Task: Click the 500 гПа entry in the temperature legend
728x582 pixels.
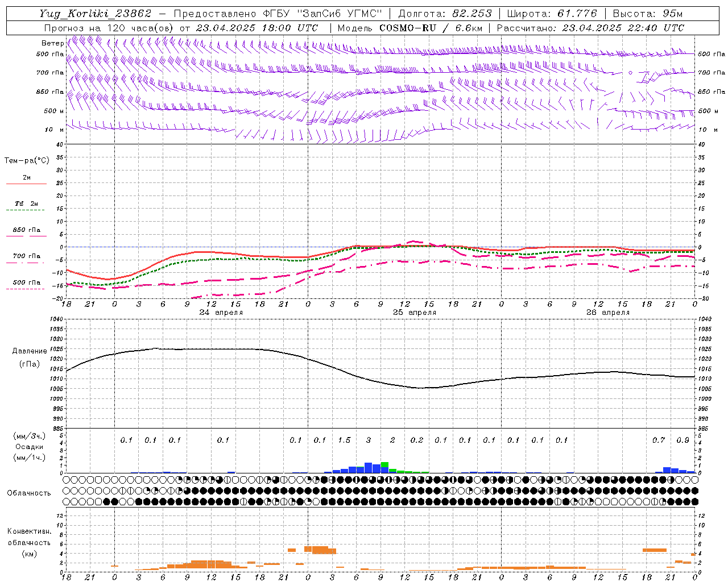Action: pos(27,282)
